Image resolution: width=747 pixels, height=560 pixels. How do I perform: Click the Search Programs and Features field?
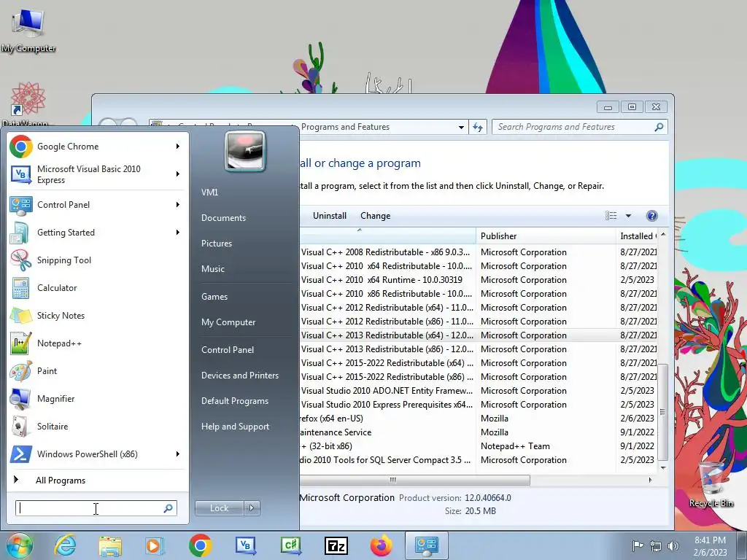coord(579,127)
